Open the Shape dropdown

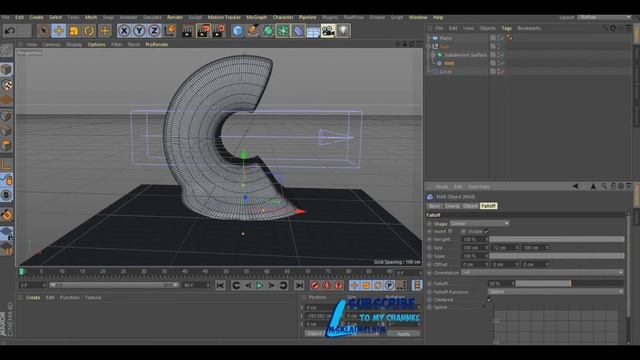point(480,223)
